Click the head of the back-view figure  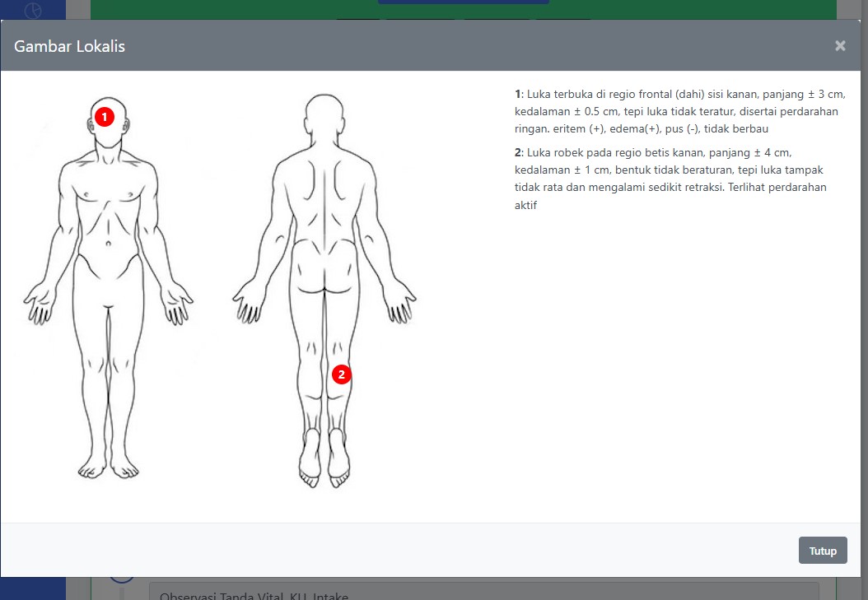[x=324, y=115]
